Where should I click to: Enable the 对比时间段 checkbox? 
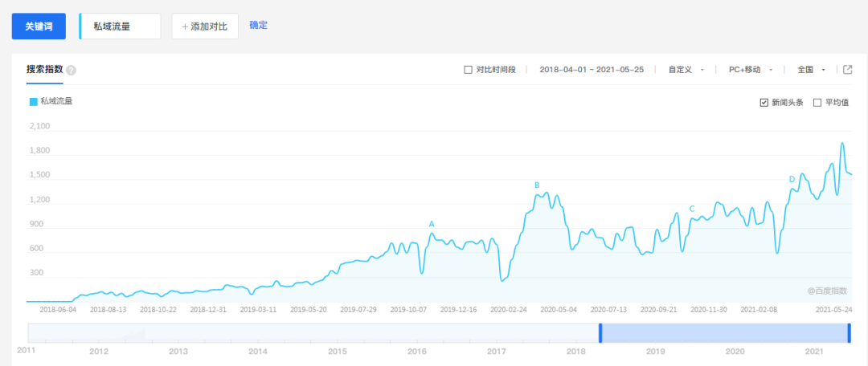point(469,70)
